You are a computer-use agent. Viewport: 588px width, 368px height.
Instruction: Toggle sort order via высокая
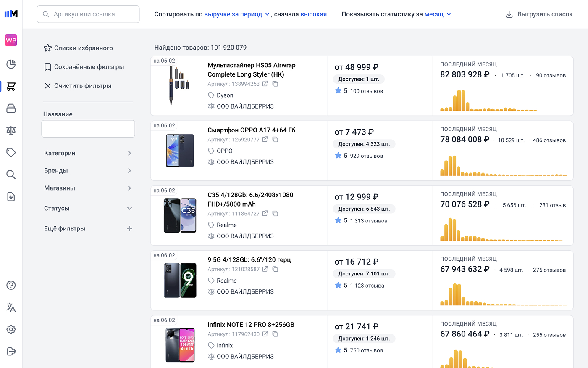(313, 14)
